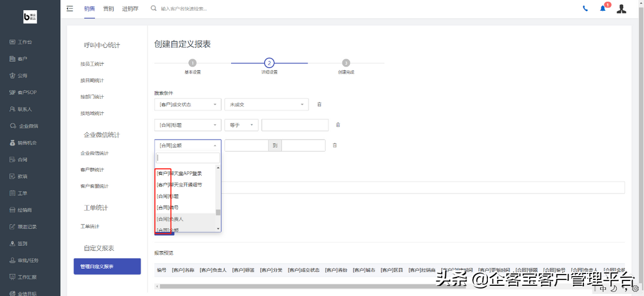
Task: Open 客户SOP in the sidebar
Action: point(24,92)
